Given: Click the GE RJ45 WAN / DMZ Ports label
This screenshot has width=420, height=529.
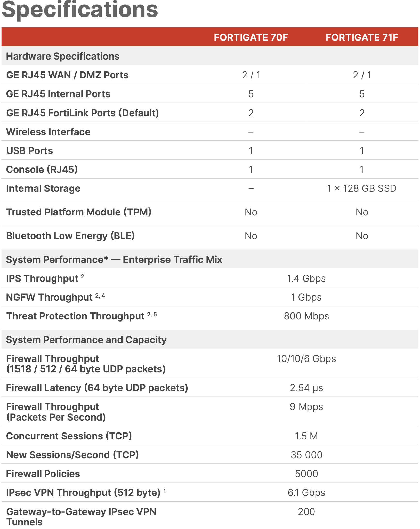Looking at the screenshot, I should 67,75.
